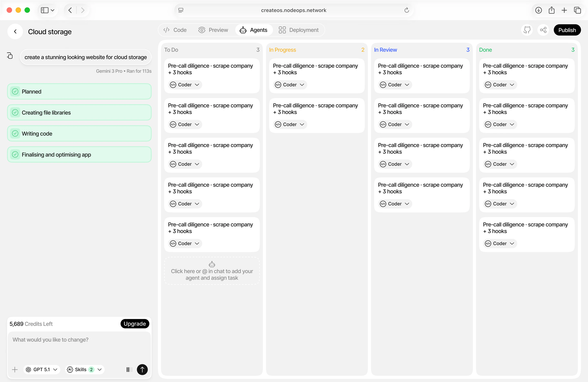Click the copy icon beside the prompt
The width and height of the screenshot is (588, 382).
tap(10, 56)
